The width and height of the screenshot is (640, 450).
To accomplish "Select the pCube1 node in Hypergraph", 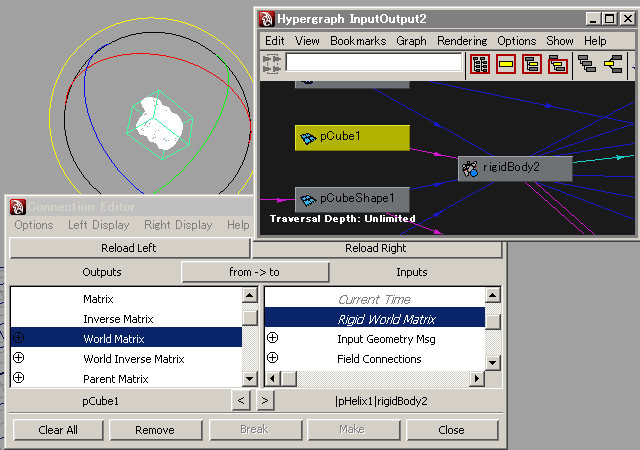I will [x=352, y=138].
